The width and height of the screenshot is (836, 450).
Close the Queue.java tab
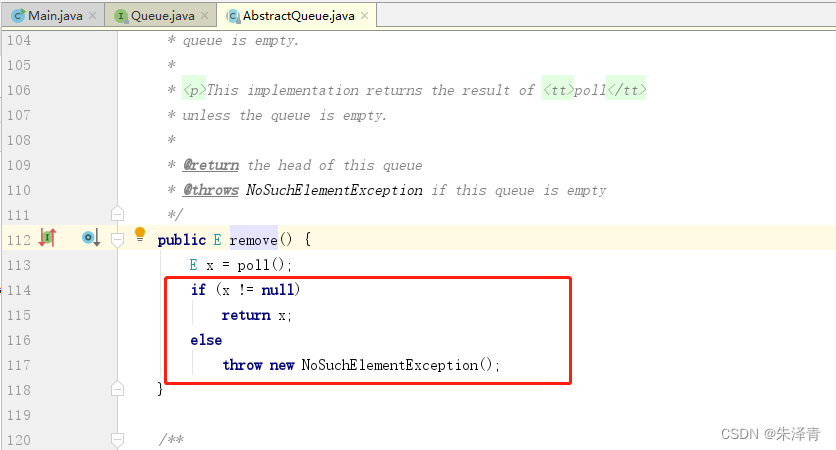coord(205,15)
